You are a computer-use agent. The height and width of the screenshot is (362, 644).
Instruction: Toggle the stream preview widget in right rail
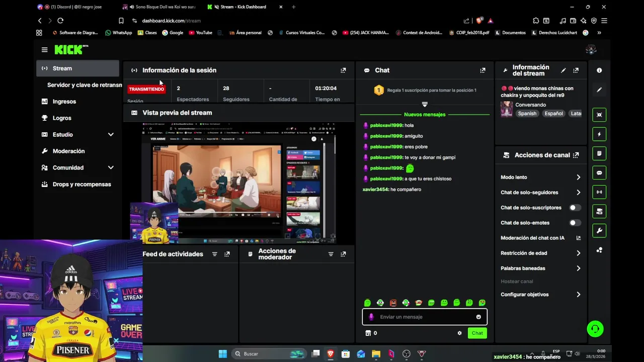pos(599,115)
